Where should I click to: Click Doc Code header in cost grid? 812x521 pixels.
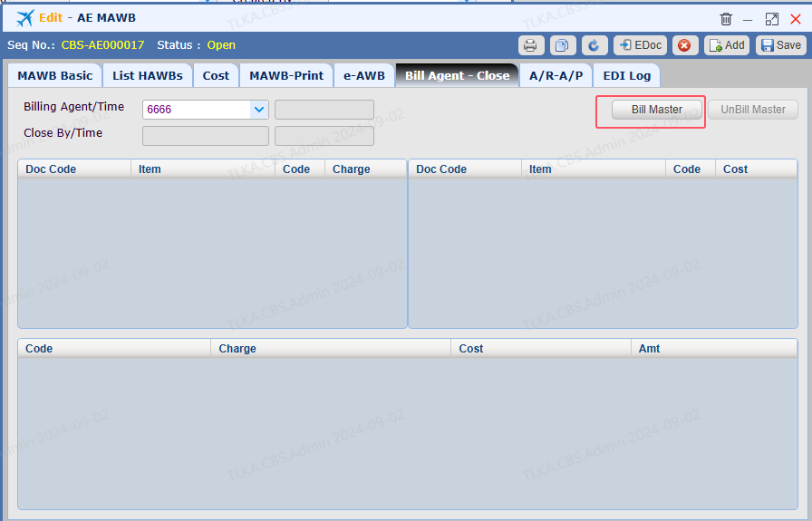coord(465,169)
